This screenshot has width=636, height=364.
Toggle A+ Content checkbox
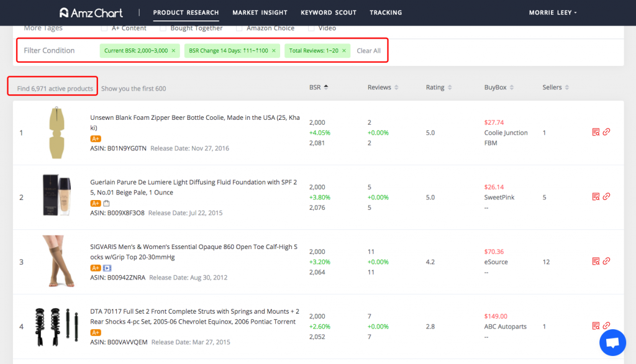tap(104, 28)
